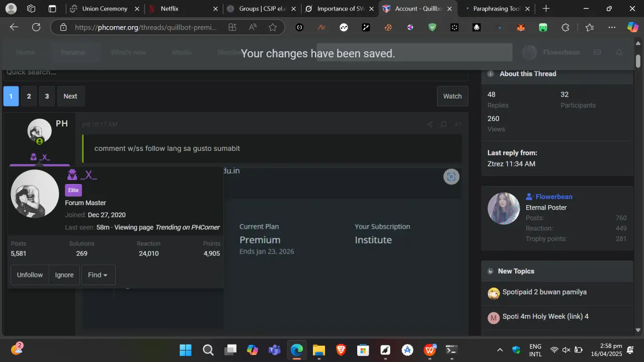Screen dimensions: 644x362
Task: Open the vertical tabs actions icon
Action: pos(52,9)
